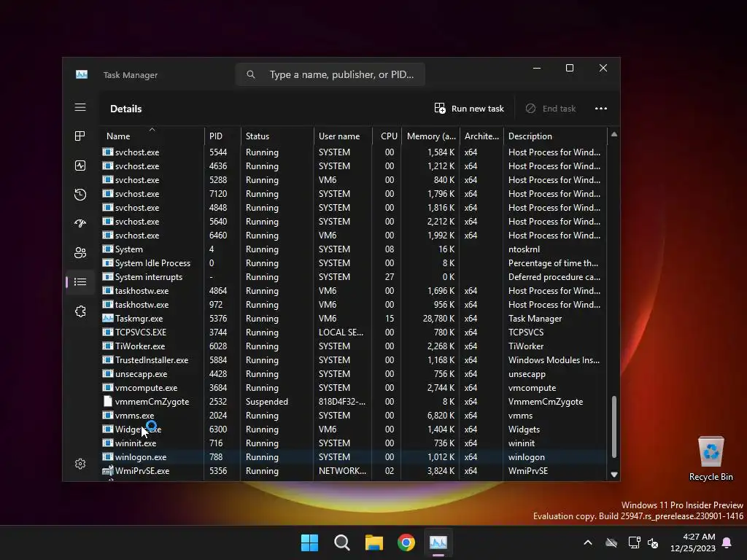Click the End task button
The width and height of the screenshot is (747, 560).
551,109
